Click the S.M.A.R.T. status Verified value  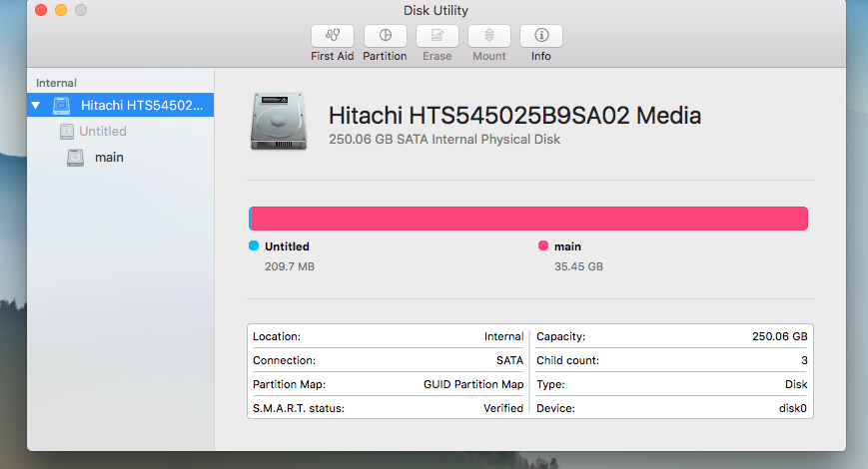[502, 408]
